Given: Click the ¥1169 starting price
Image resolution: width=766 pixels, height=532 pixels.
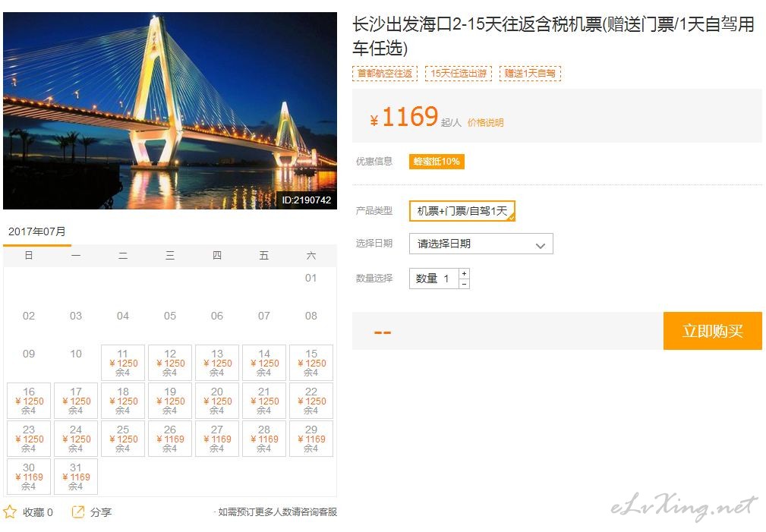Looking at the screenshot, I should click(404, 117).
